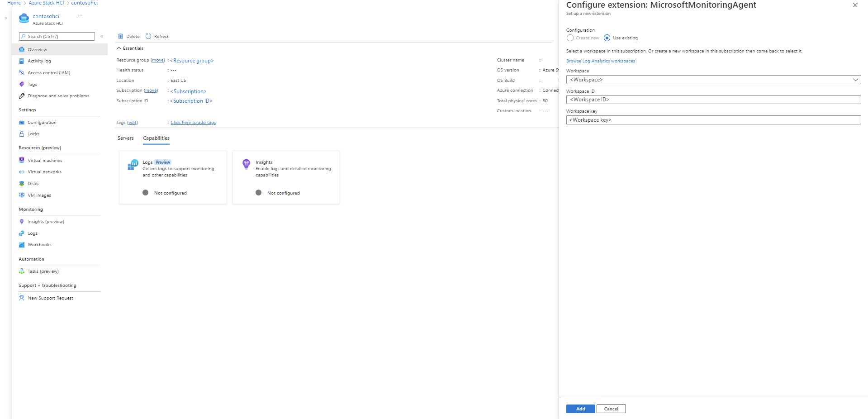The image size is (868, 419).
Task: Click the Home breadcrumb link
Action: (14, 3)
